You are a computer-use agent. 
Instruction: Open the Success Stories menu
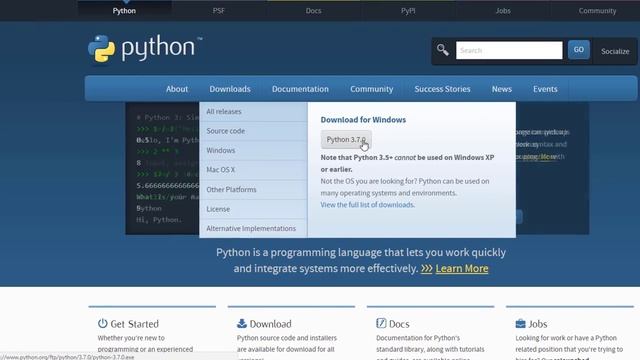click(x=442, y=89)
